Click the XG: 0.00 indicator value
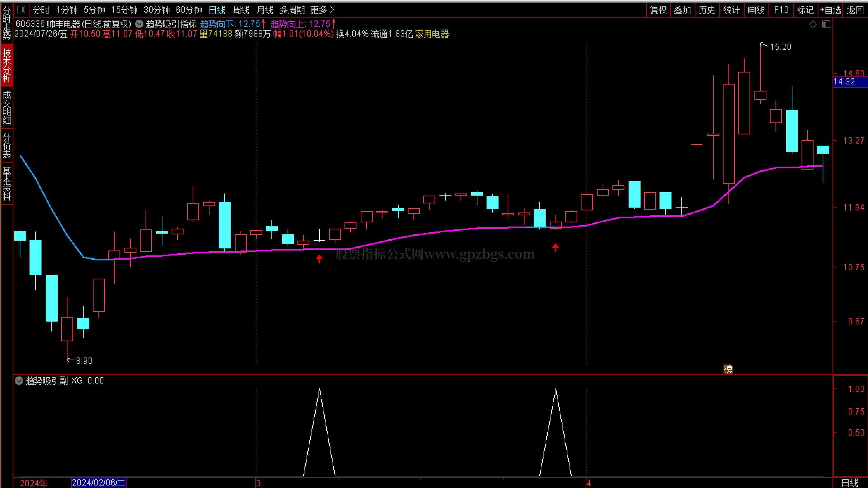 pos(88,381)
